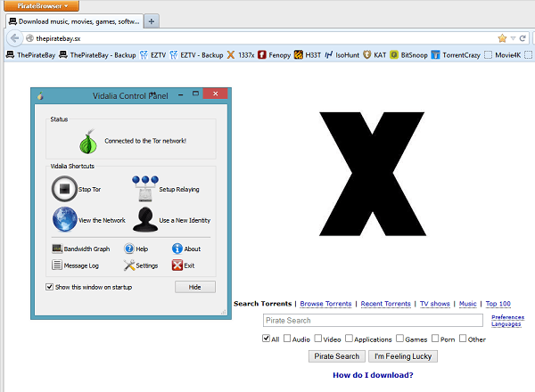
Task: Check the Games category checkbox
Action: [399, 339]
